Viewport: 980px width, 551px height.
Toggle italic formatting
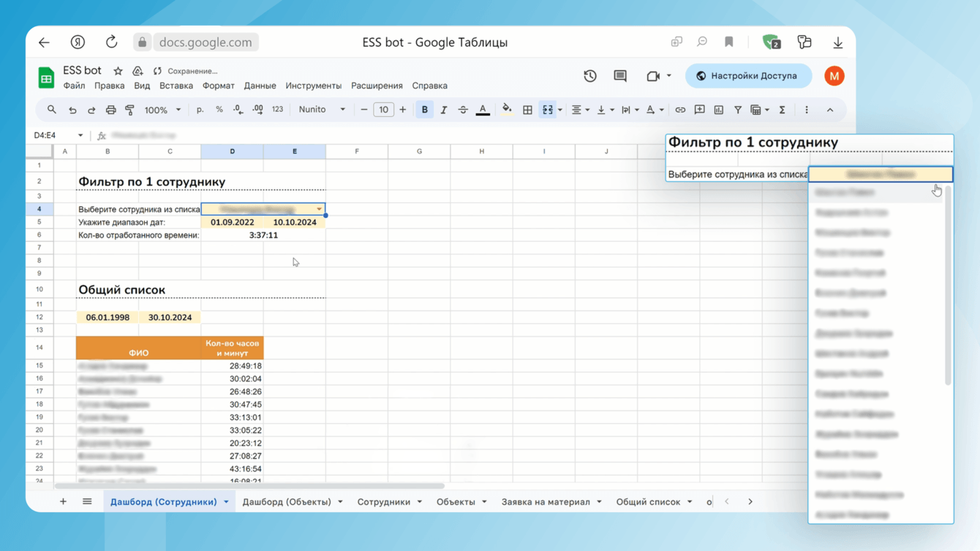(x=444, y=110)
